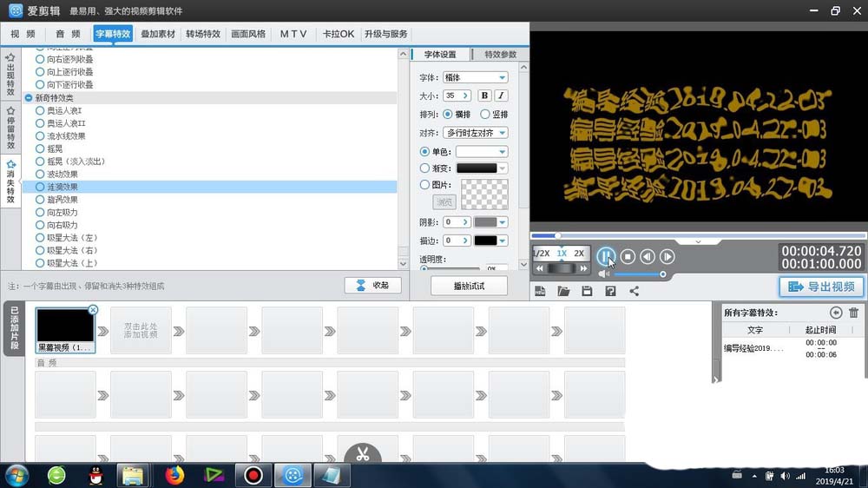Viewport: 868px width, 488px height.
Task: Open the 单色 color dropdown
Action: tap(502, 152)
